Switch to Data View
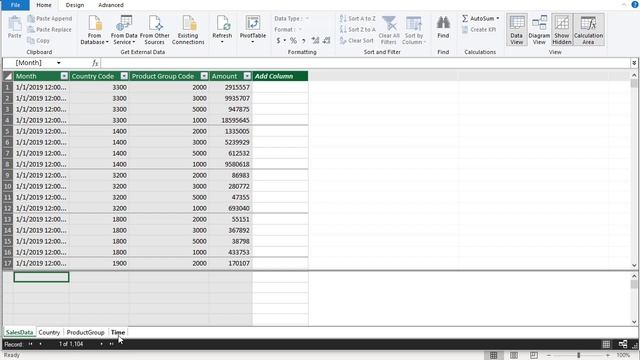The image size is (640, 360). [517, 30]
